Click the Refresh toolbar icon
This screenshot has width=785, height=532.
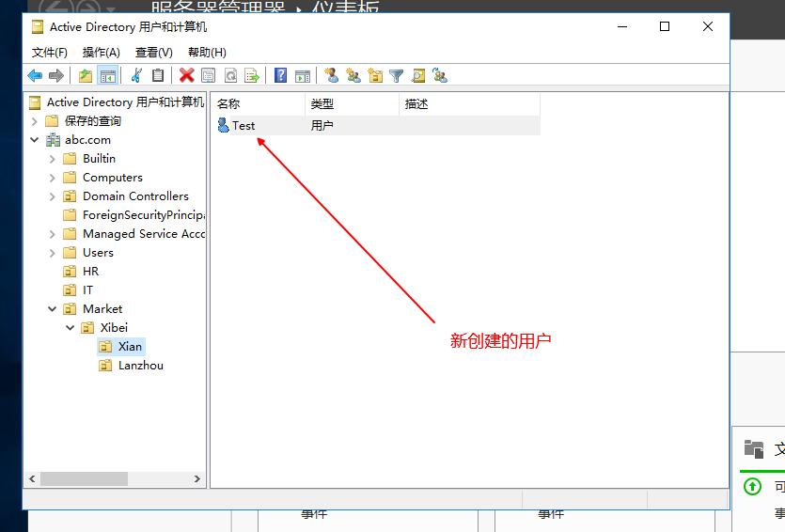[x=230, y=76]
